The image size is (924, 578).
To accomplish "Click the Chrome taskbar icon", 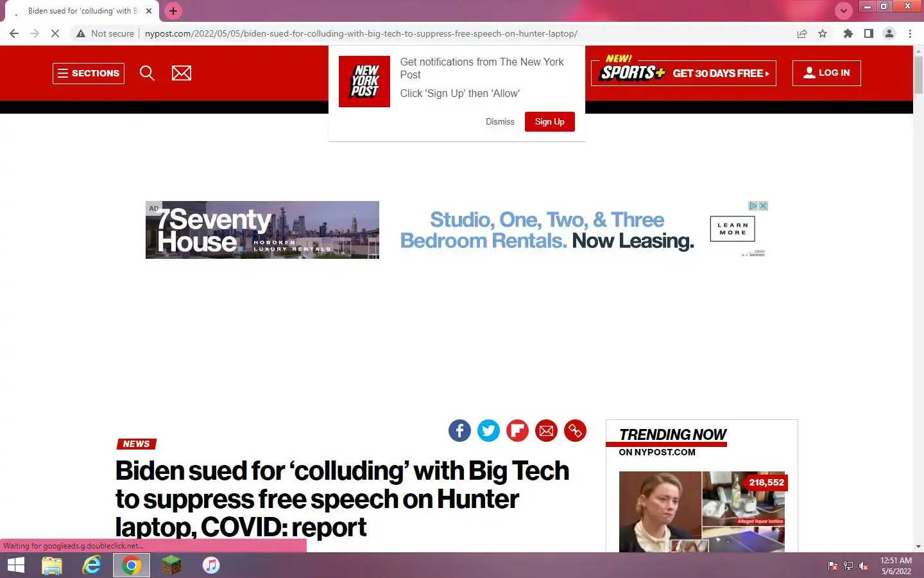I will coord(132,565).
